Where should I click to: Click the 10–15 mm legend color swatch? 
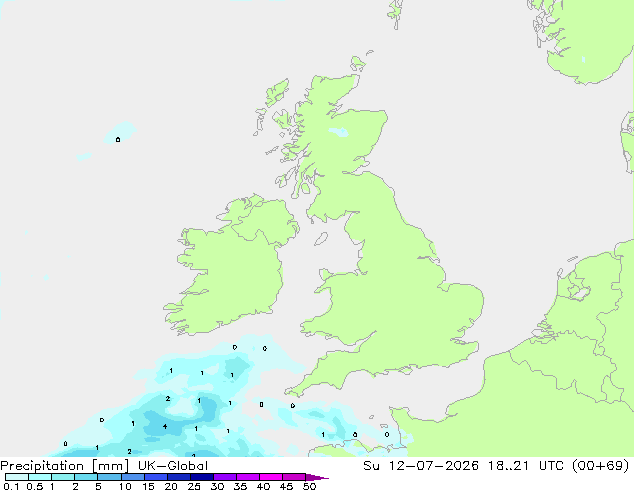tap(132, 477)
